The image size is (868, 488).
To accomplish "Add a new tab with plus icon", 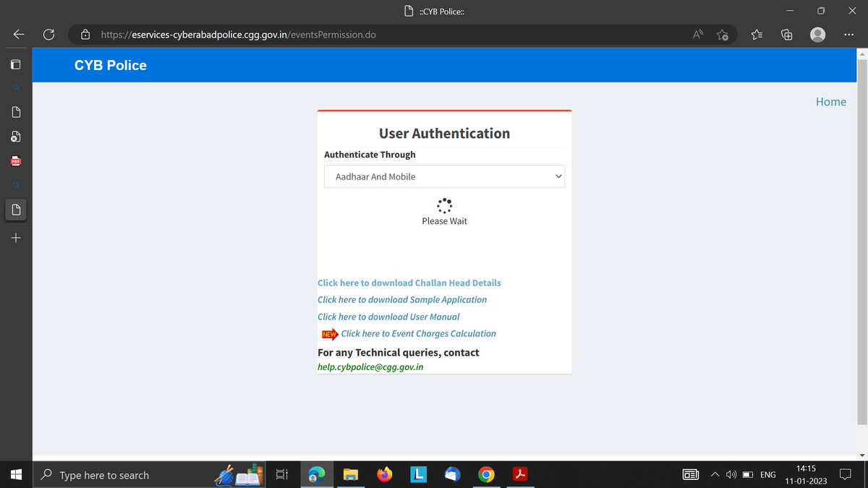I will [16, 238].
